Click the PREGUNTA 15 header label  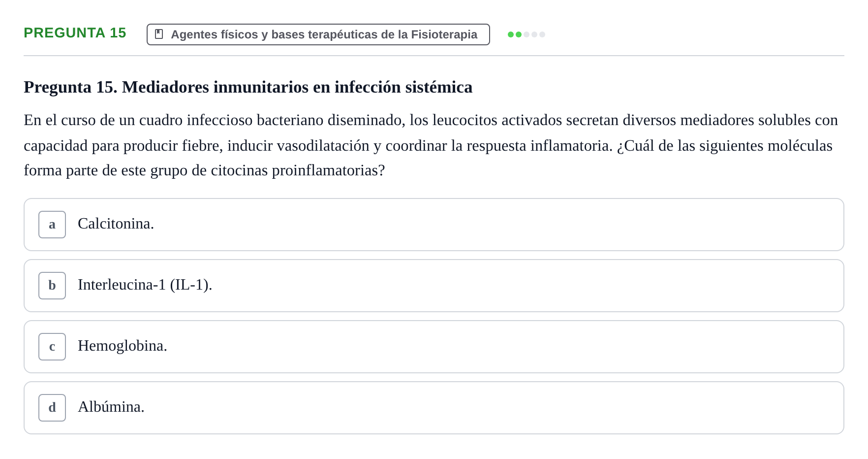point(75,33)
